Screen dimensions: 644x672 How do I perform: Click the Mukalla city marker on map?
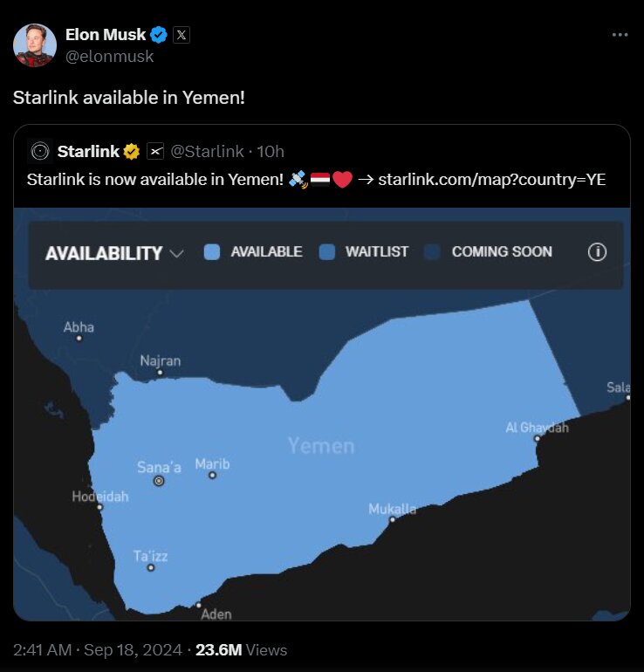click(392, 519)
